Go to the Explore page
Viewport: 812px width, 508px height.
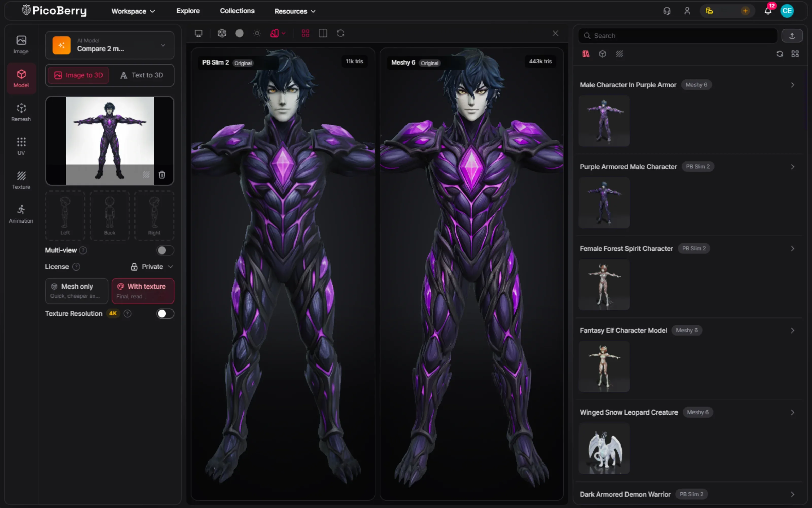coord(188,11)
